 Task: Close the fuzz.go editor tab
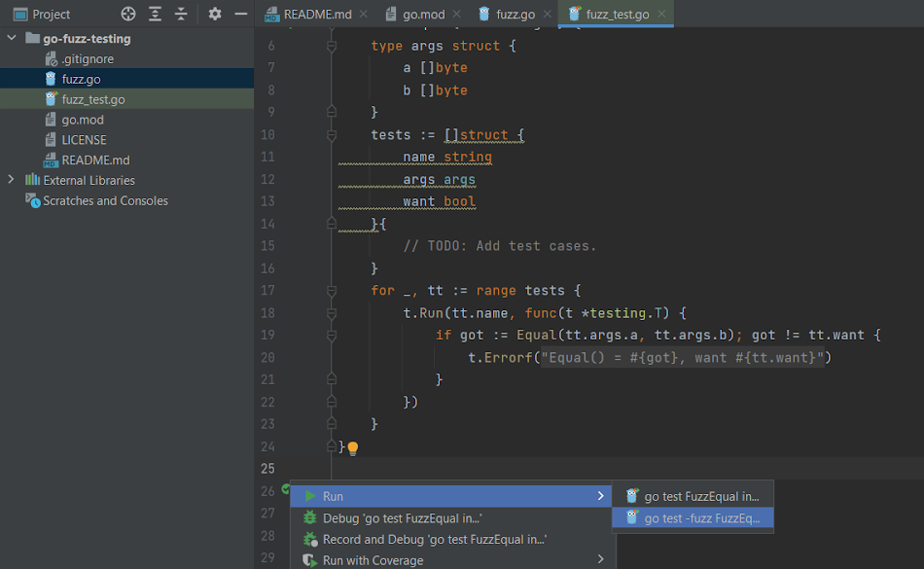click(x=548, y=14)
